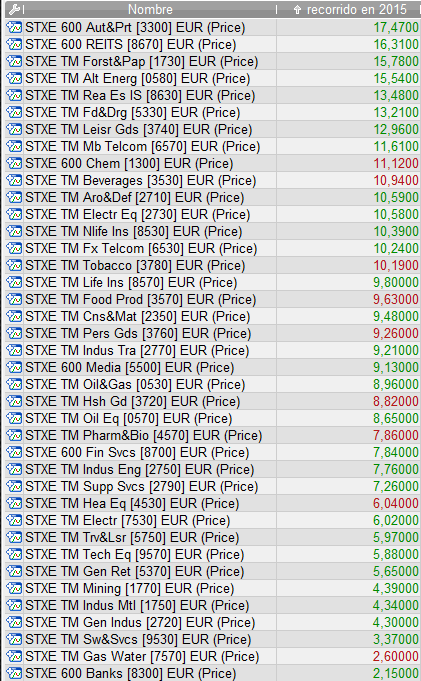Sort by the Nombre column header
The height and width of the screenshot is (681, 421).
(x=150, y=10)
